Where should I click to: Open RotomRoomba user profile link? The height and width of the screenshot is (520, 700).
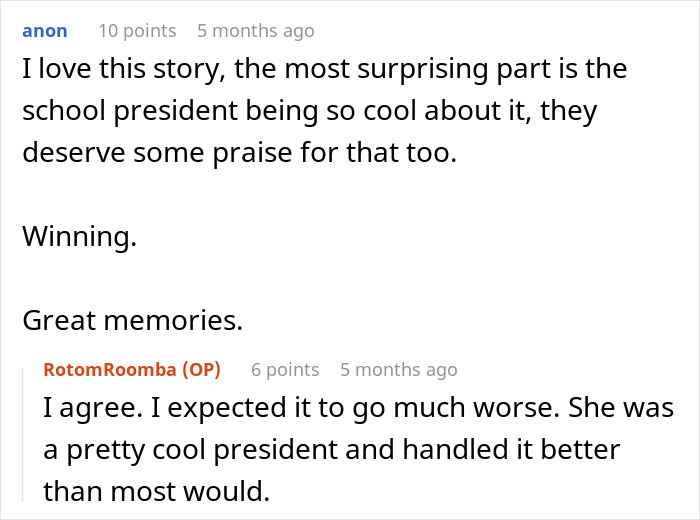point(110,370)
